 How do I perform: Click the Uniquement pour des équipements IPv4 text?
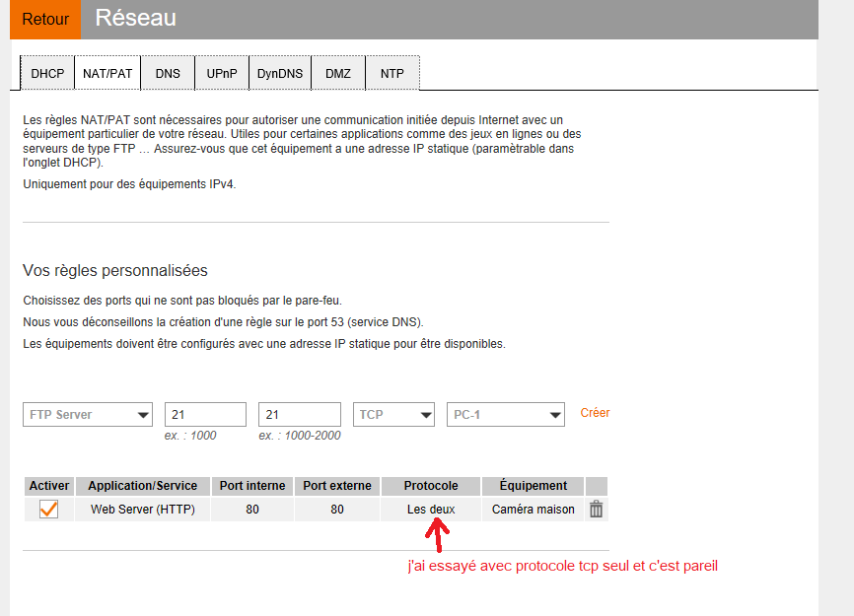[x=129, y=184]
